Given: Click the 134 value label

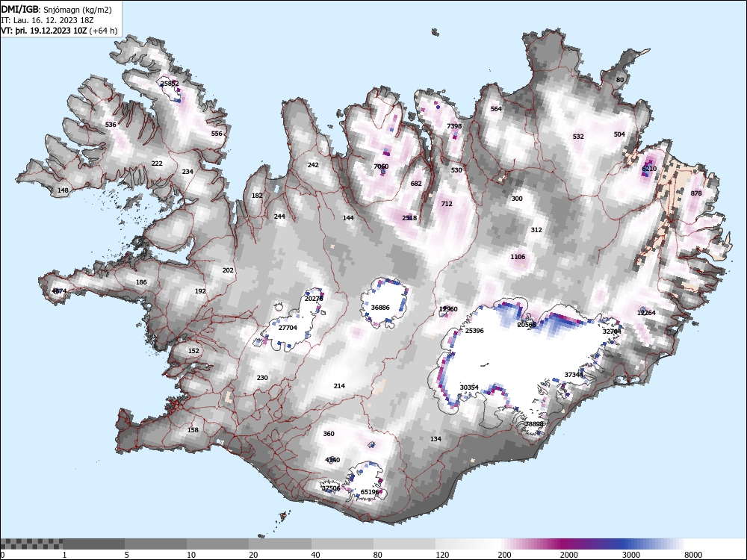Looking at the screenshot, I should pos(436,439).
